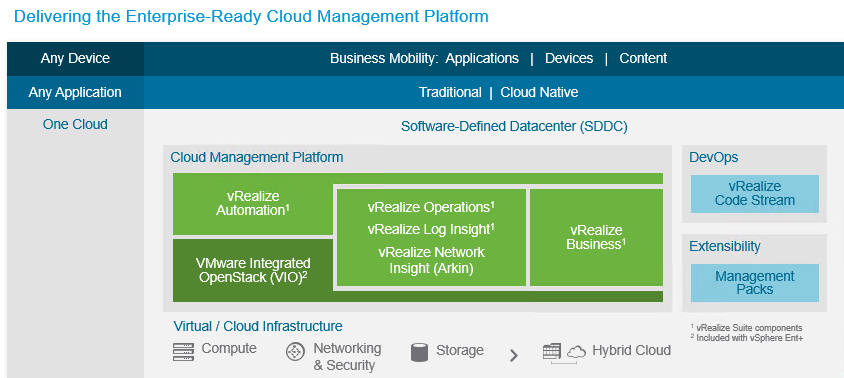Click the Devices item in Business Mobility bar
The width and height of the screenshot is (844, 378).
(569, 58)
